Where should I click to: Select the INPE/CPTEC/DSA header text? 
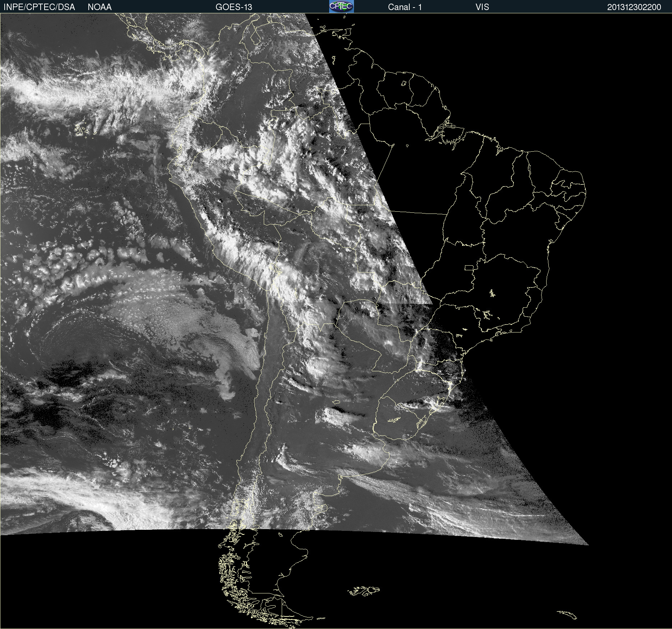point(39,7)
